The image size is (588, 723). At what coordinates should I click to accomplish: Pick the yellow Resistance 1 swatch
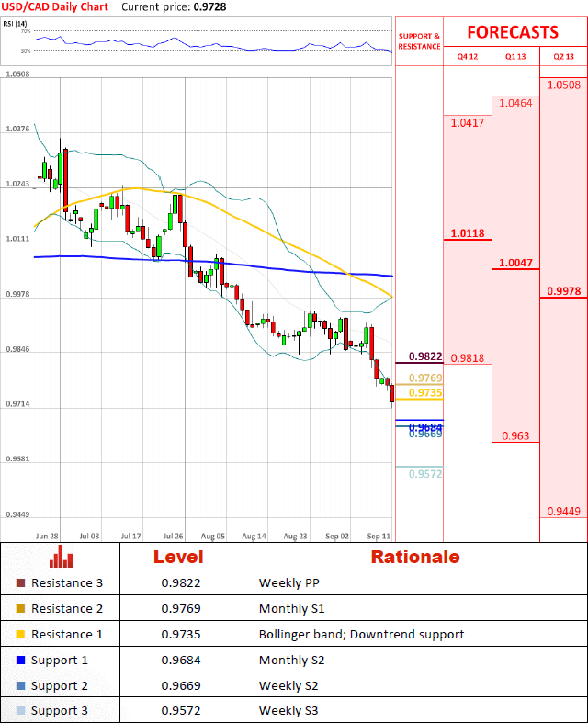point(21,635)
